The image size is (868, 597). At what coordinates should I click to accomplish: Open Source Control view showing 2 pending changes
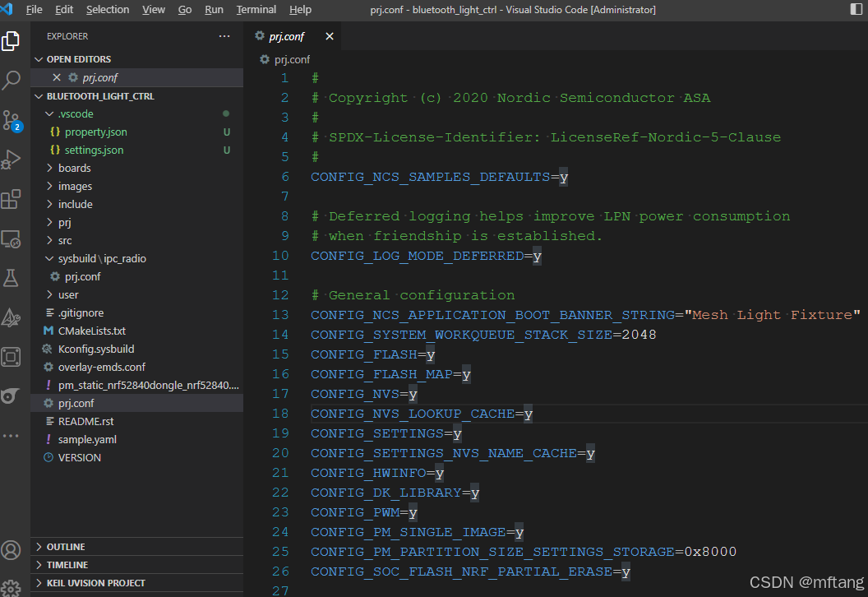(11, 119)
